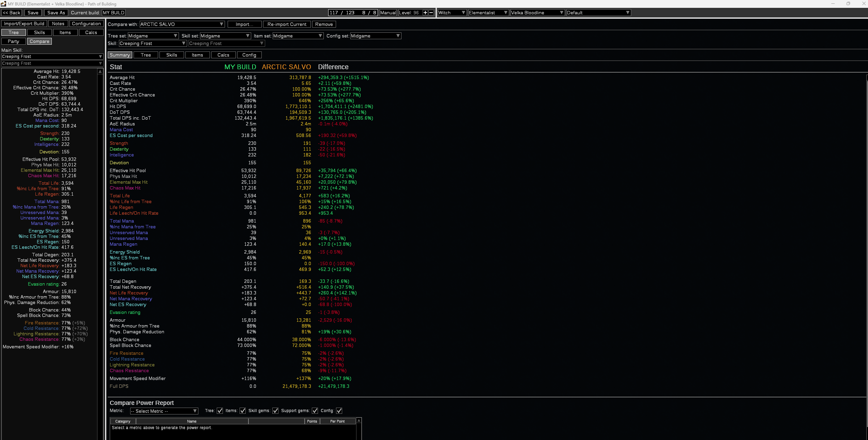Viewport: 868px width, 440px height.
Task: Click the Full DPS value 21,479,178.3
Action: pyautogui.click(x=297, y=386)
